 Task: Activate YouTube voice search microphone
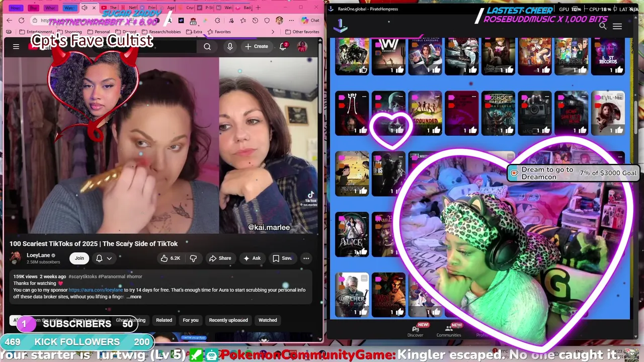point(230,47)
